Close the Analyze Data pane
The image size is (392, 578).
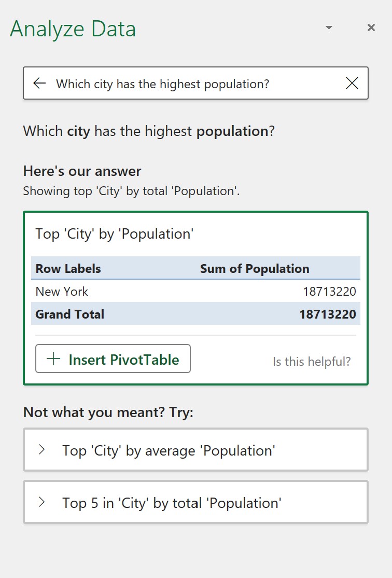tap(371, 27)
